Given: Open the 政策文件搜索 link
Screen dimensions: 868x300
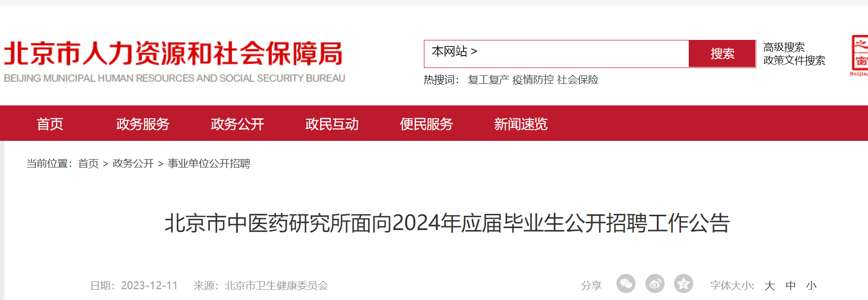Looking at the screenshot, I should (x=794, y=61).
